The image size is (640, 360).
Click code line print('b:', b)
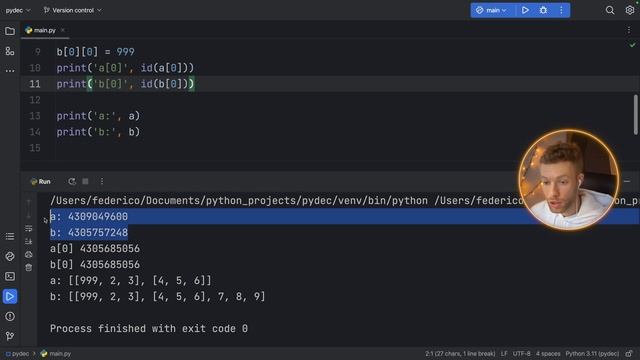tap(98, 132)
